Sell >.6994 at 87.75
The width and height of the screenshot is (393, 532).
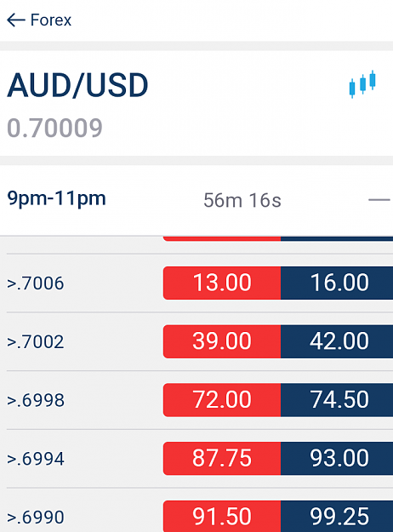click(x=222, y=459)
